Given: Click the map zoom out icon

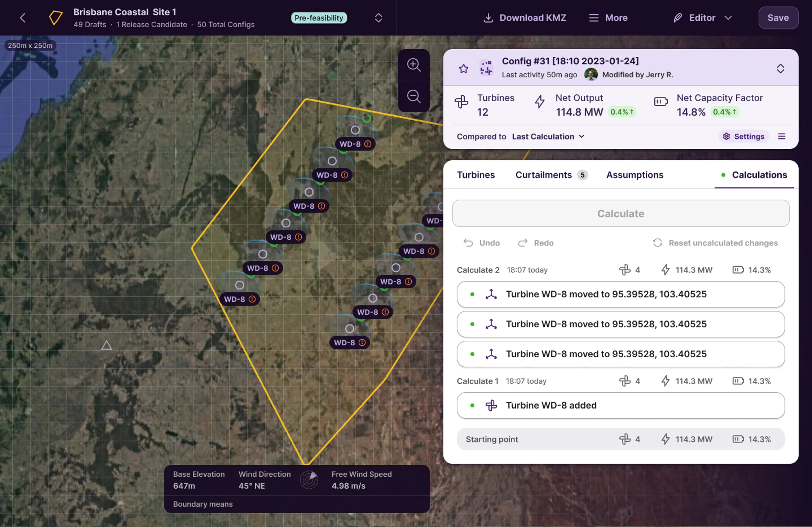Looking at the screenshot, I should (x=413, y=97).
